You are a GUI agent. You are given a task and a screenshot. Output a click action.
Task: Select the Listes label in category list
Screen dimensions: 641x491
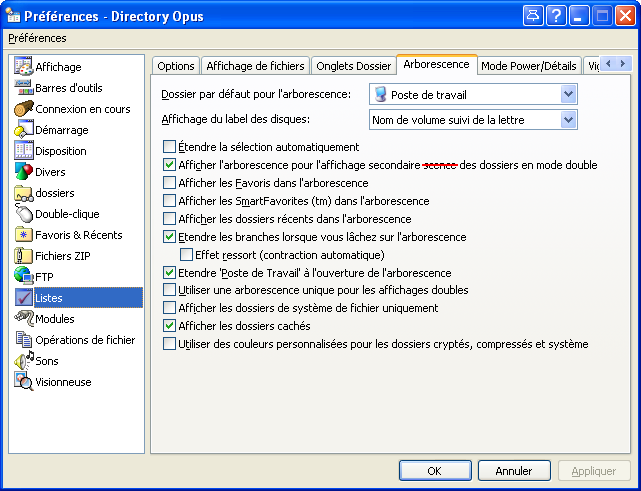[x=49, y=298]
